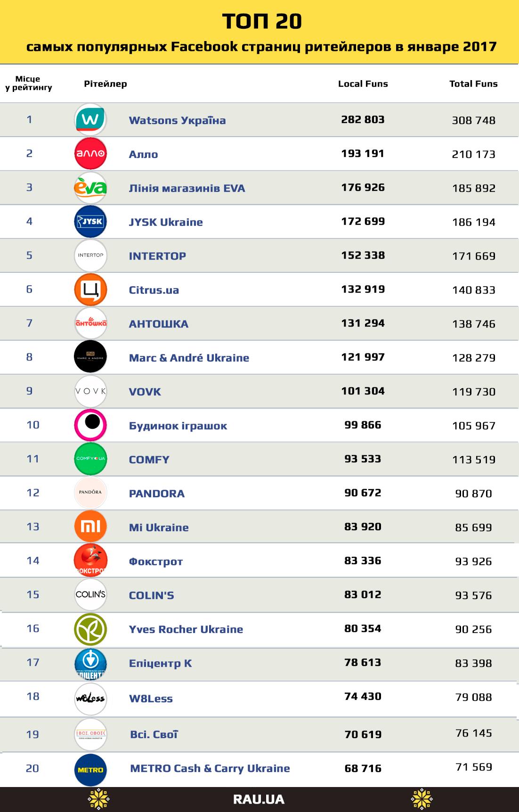Select the black Marc & André logo
Image resolution: width=519 pixels, height=812 pixels.
[90, 357]
